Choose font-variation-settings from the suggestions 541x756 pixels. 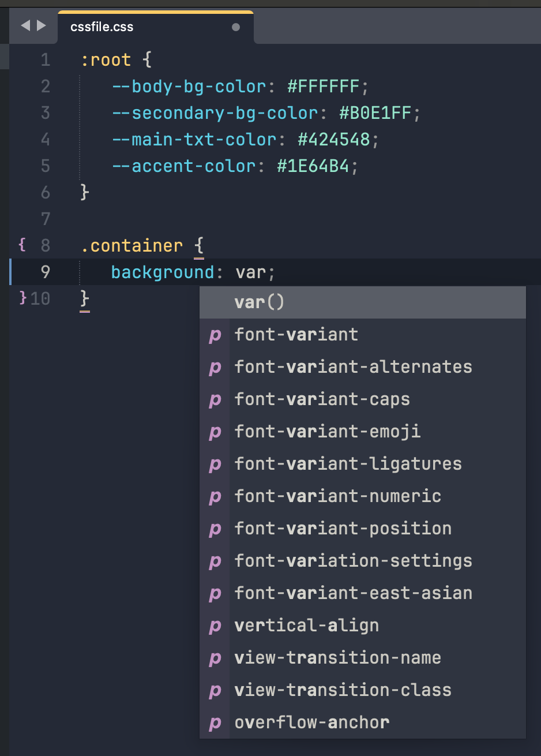tap(363, 561)
